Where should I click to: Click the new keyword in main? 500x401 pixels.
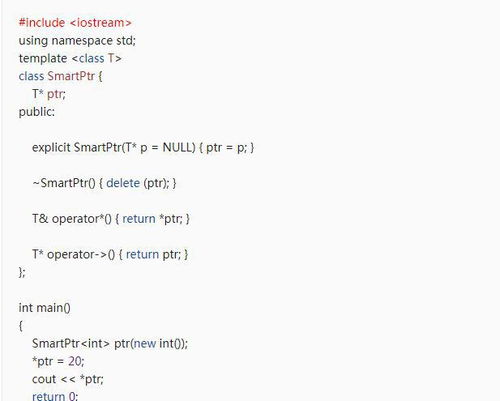(x=144, y=344)
